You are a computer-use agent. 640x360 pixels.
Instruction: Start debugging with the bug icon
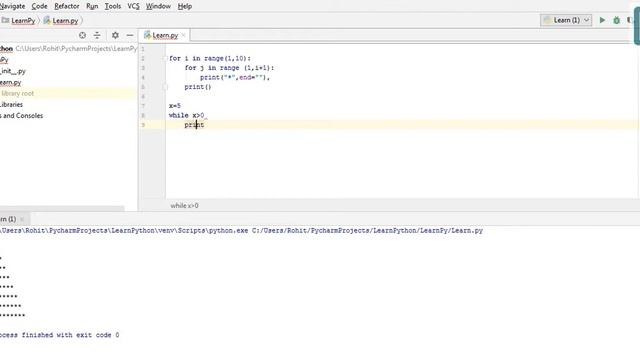click(617, 20)
